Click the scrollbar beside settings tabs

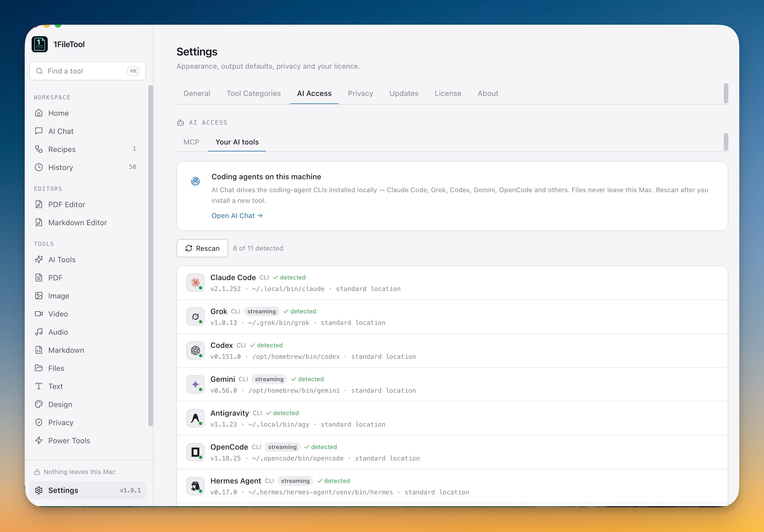click(x=726, y=93)
